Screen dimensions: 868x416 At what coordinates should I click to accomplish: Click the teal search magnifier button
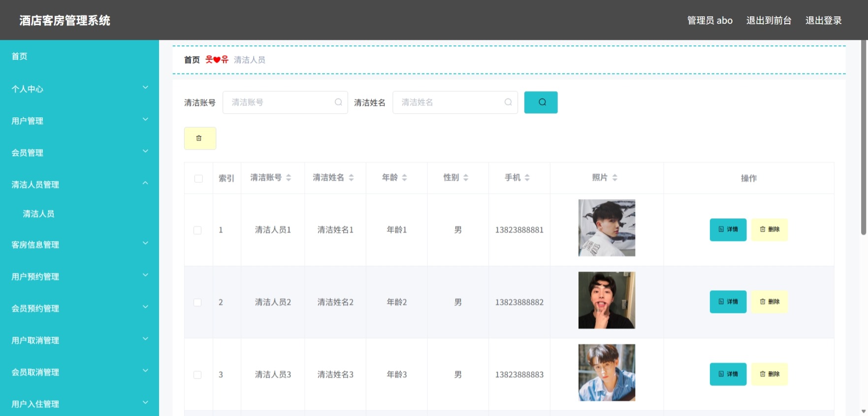(x=541, y=103)
